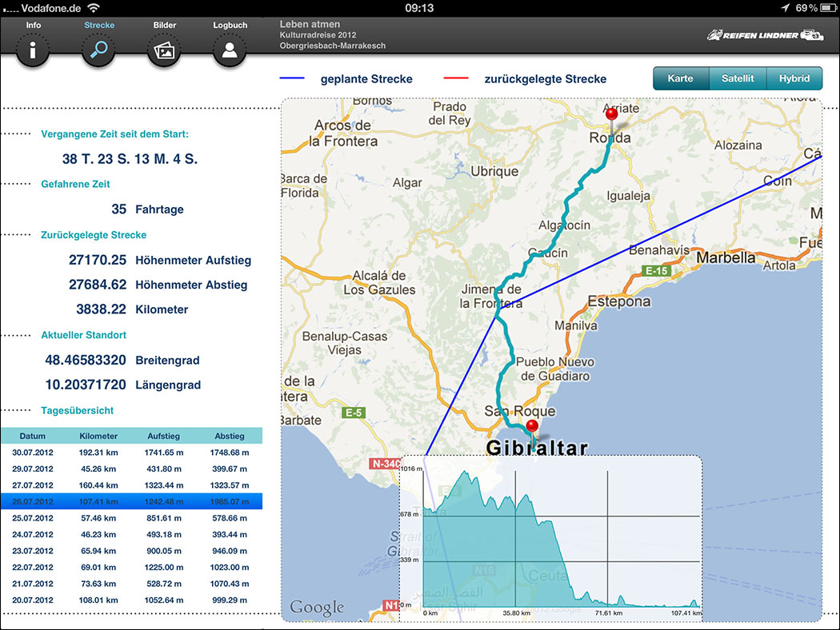The image size is (840, 630).
Task: Click the Alozaina map label
Action: [738, 145]
